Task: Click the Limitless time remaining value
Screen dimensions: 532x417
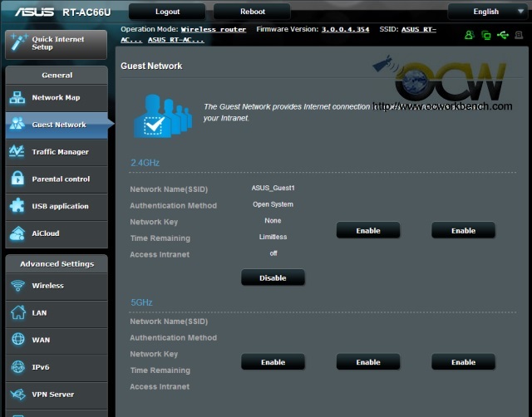Action: pyautogui.click(x=273, y=237)
